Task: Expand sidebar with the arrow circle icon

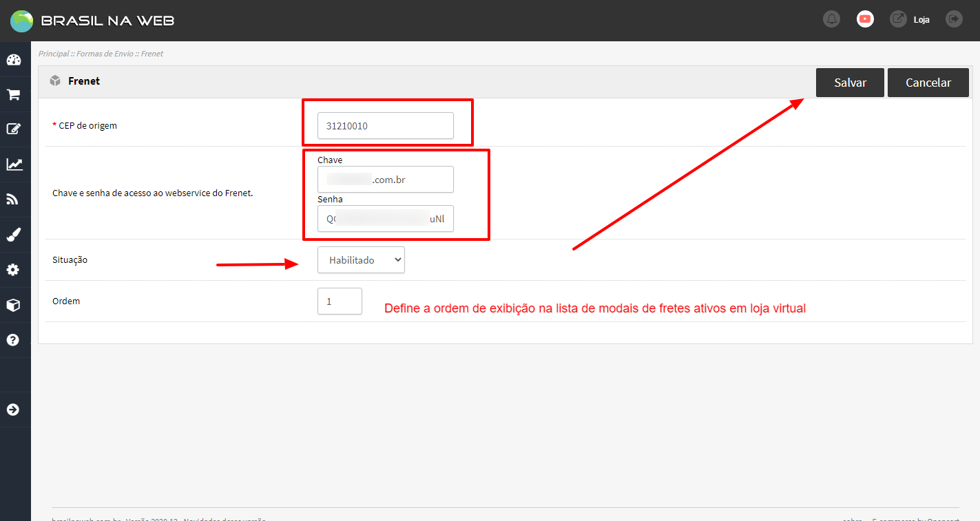Action: [14, 410]
